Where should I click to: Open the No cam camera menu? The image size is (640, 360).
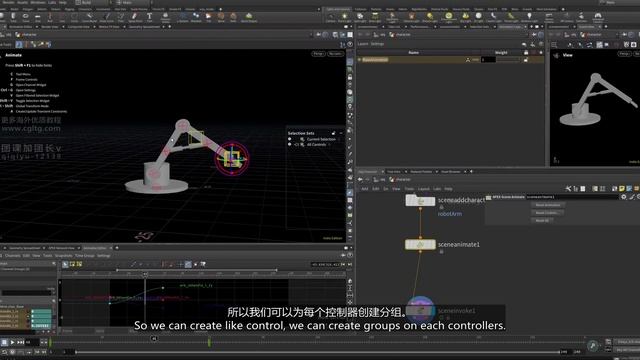click(x=335, y=53)
